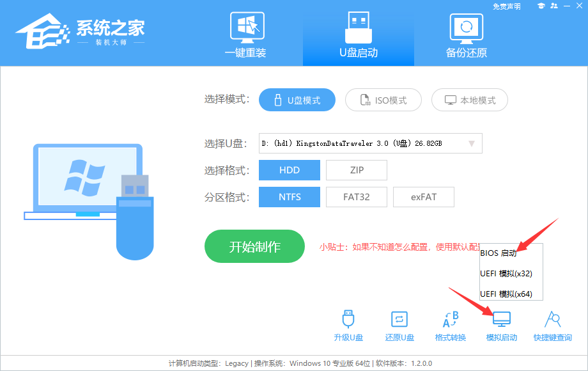Switch to ISO模式
The height and width of the screenshot is (371, 588).
pos(383,100)
